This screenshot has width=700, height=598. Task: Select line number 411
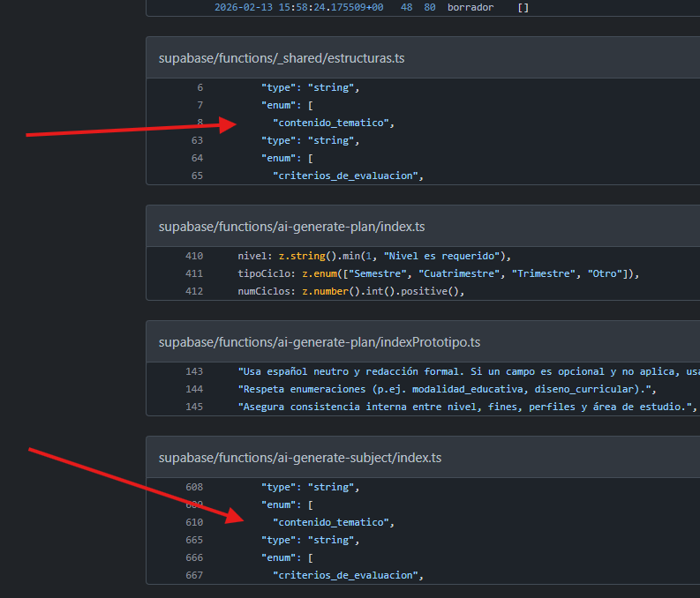tap(194, 273)
